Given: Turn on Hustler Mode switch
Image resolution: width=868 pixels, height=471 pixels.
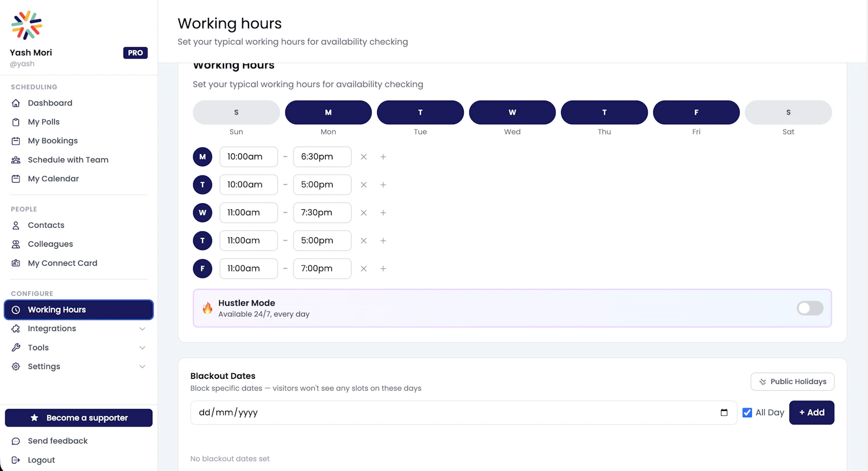Looking at the screenshot, I should click(x=810, y=308).
